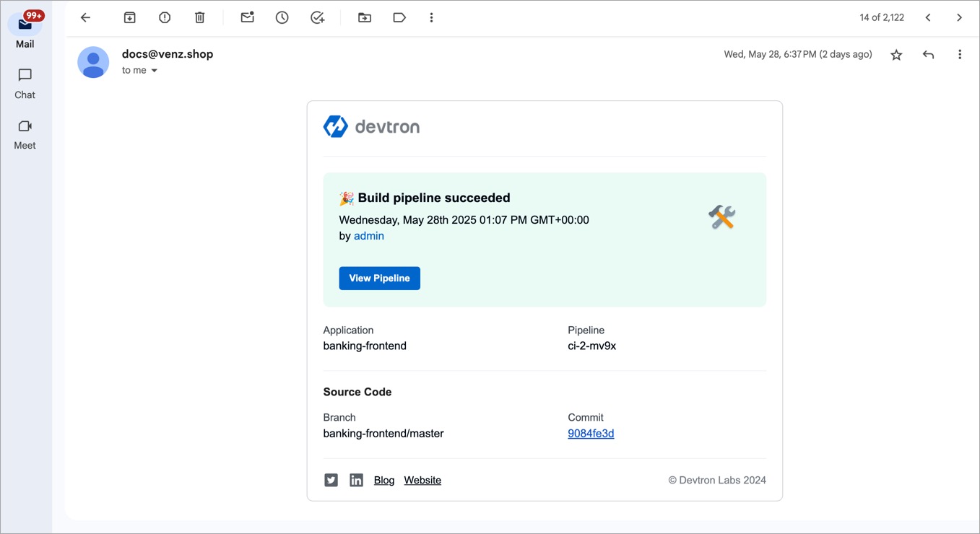The image size is (980, 534).
Task: Report this email as spam
Action: [165, 18]
